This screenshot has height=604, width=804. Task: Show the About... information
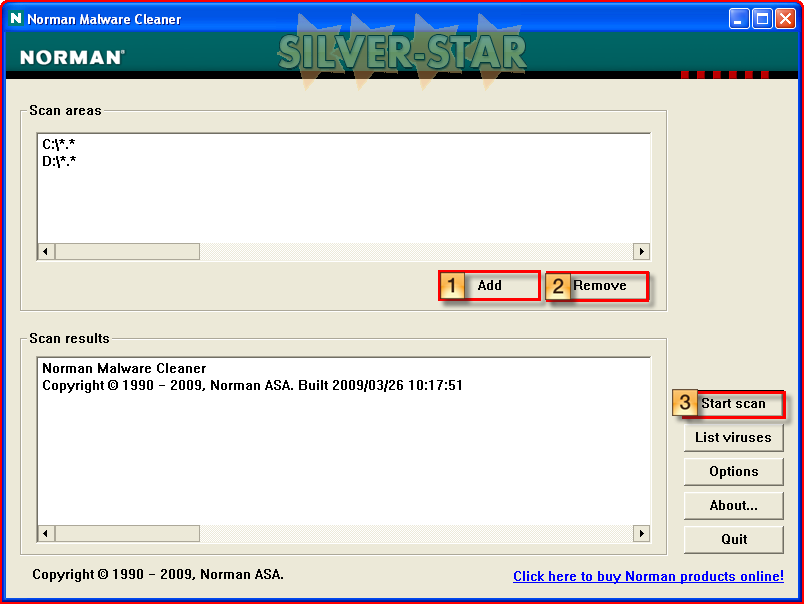click(733, 506)
